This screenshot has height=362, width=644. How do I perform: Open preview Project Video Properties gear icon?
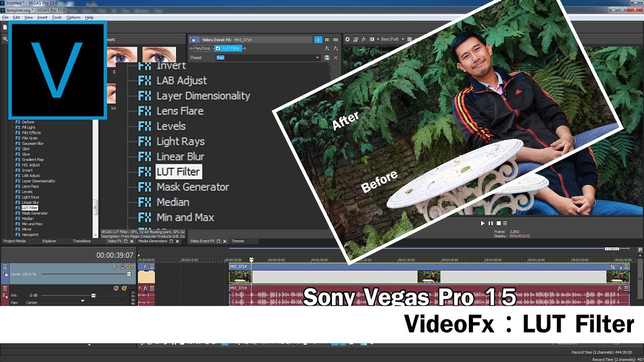347,39
